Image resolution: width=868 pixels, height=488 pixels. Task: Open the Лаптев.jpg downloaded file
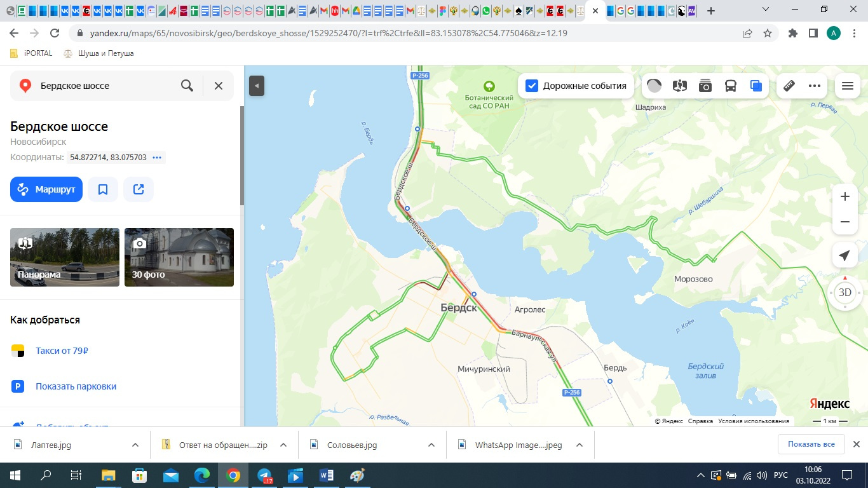tap(51, 445)
